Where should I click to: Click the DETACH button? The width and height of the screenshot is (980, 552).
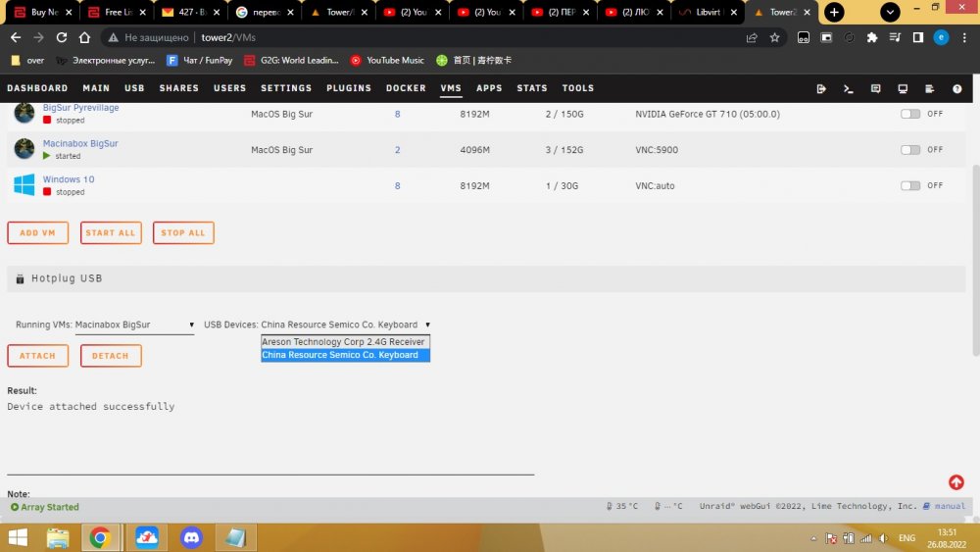pos(111,356)
